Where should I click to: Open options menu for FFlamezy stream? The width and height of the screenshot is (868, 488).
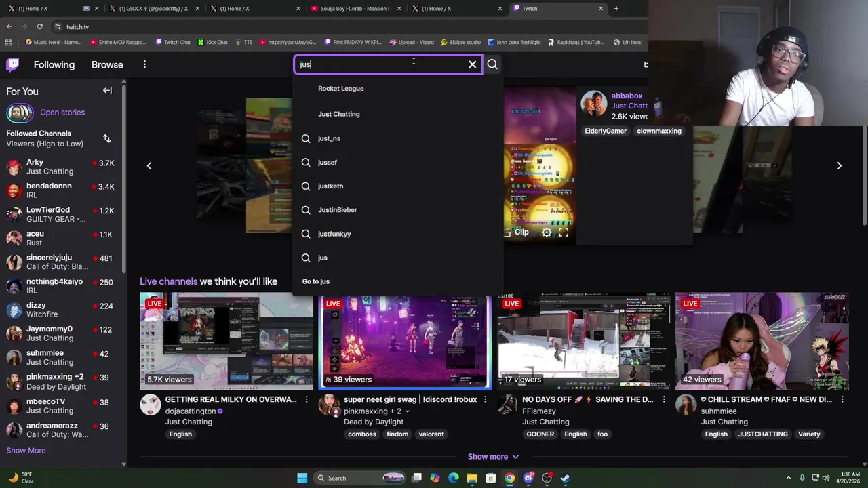click(x=663, y=400)
